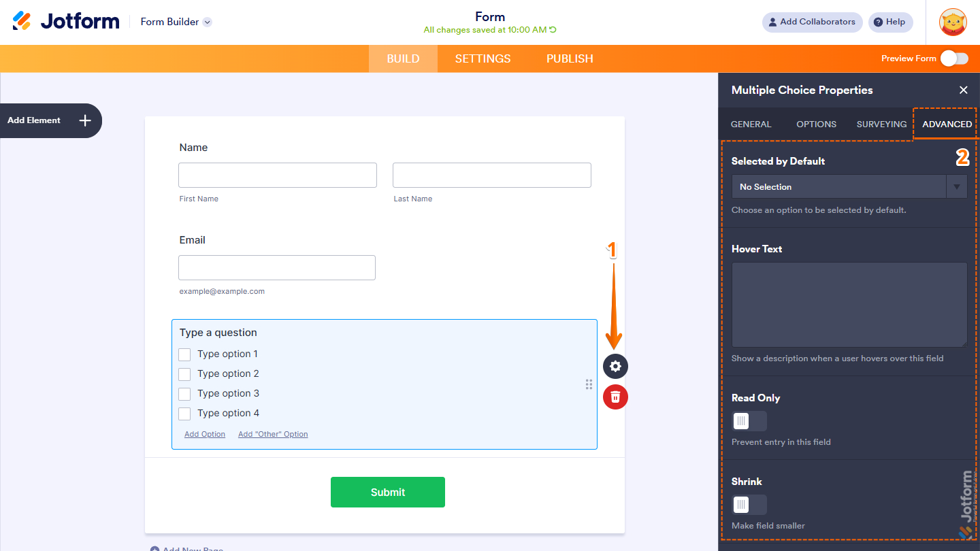The height and width of the screenshot is (551, 980).
Task: Check the Type option 2 checkbox
Action: coord(184,374)
